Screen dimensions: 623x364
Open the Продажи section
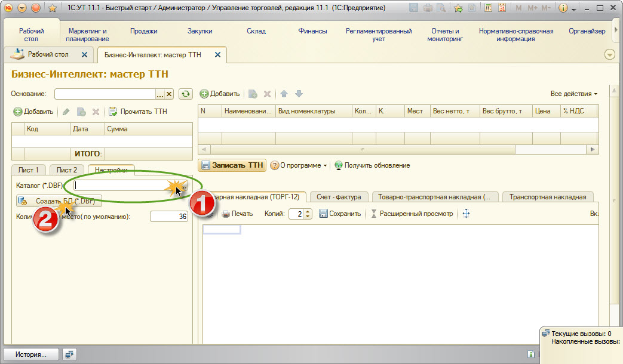tap(144, 31)
